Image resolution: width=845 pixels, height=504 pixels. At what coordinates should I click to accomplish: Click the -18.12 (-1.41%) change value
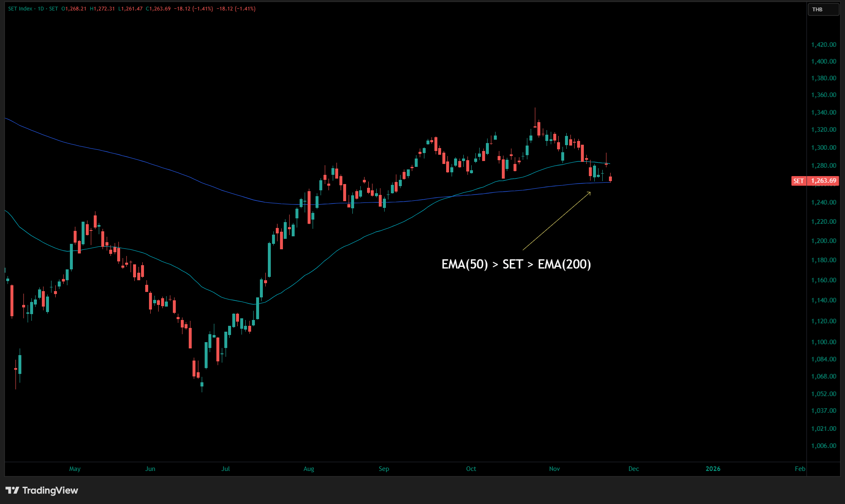(193, 9)
